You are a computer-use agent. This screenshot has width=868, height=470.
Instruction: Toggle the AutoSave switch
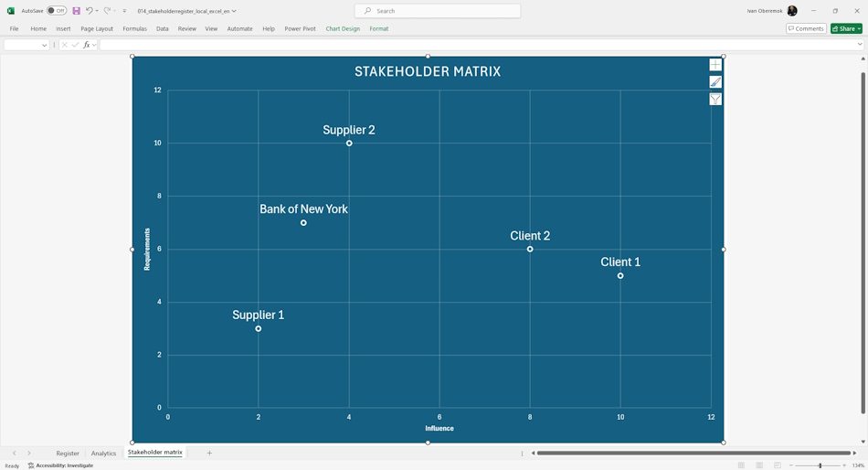[57, 11]
